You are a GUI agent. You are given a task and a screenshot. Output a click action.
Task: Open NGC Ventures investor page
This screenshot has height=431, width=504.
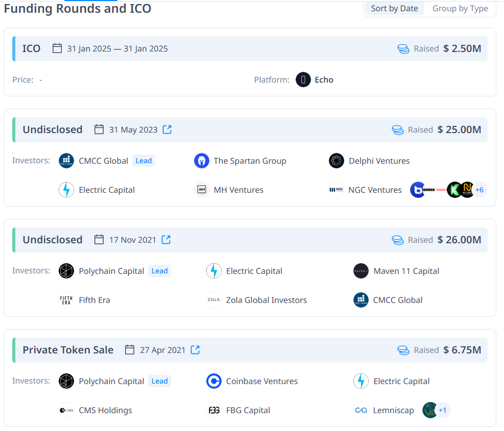(375, 190)
